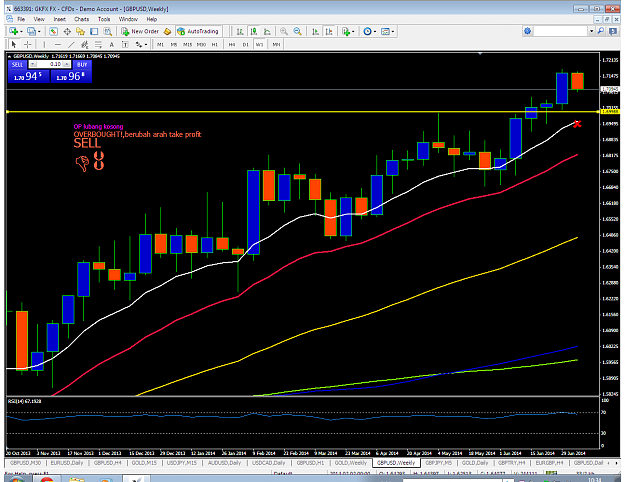The image size is (625, 482).
Task: Toggle the Terminal panel icon
Action: (x=94, y=31)
